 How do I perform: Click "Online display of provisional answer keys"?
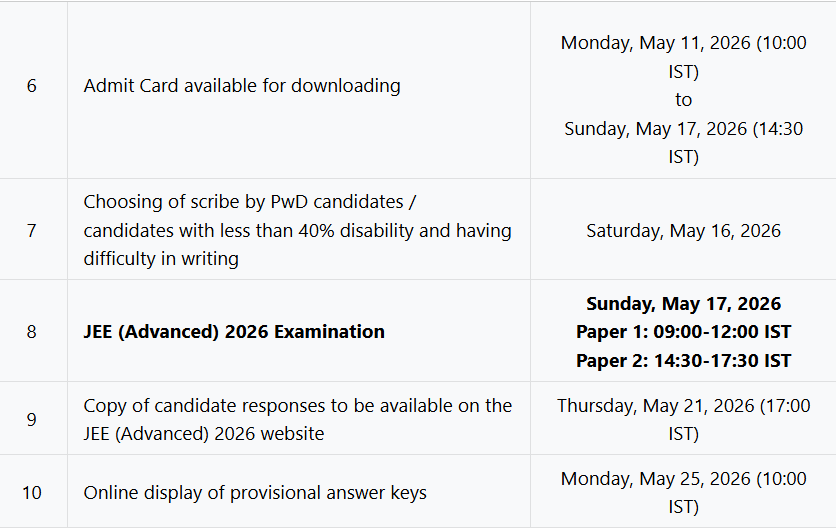[x=255, y=493]
